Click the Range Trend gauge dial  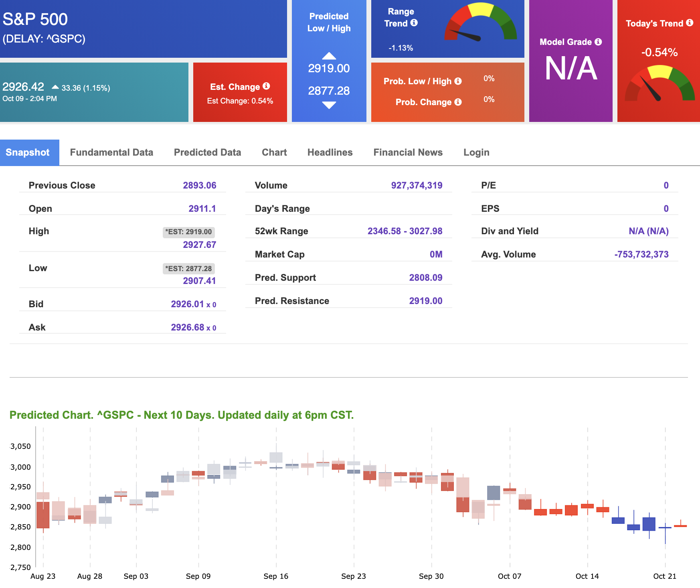click(481, 22)
